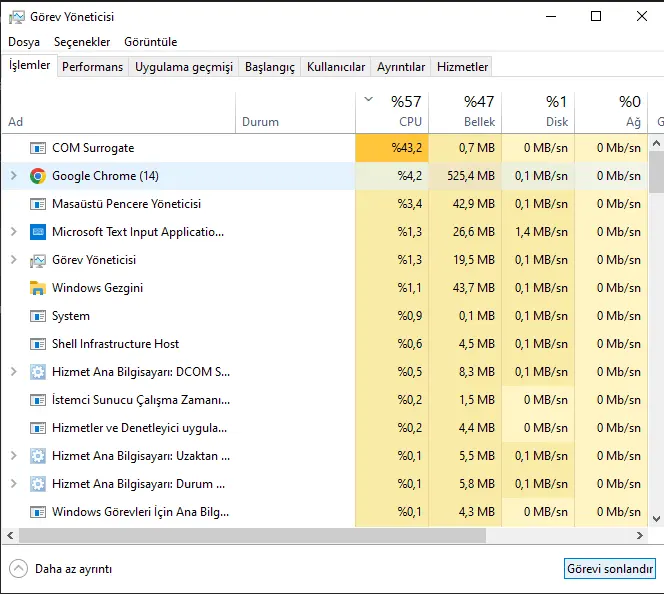Switch to Uygulama geçmişi tab

tap(184, 67)
